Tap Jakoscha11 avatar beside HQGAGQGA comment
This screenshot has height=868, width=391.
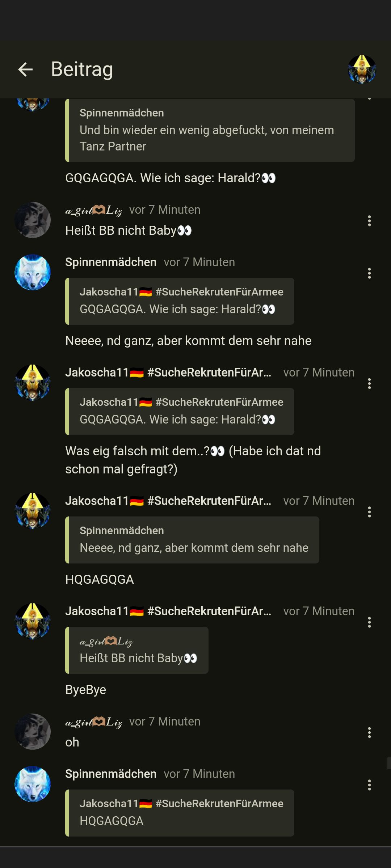point(33,511)
